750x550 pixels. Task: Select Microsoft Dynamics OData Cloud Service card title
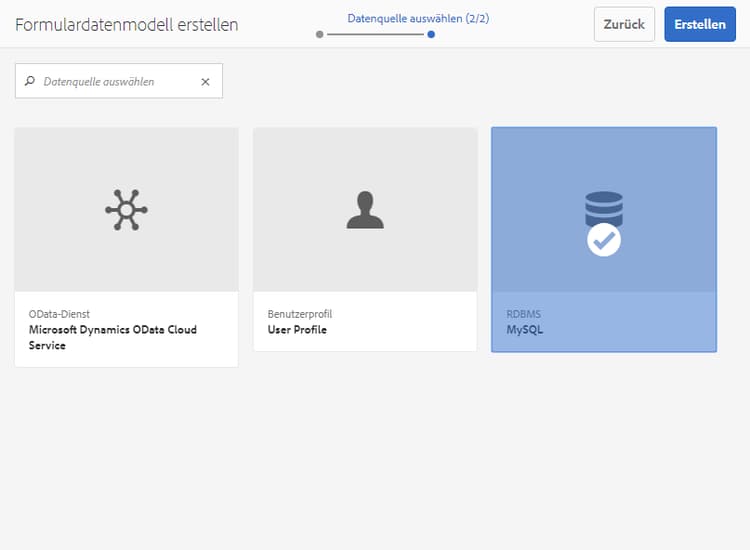tap(112, 337)
